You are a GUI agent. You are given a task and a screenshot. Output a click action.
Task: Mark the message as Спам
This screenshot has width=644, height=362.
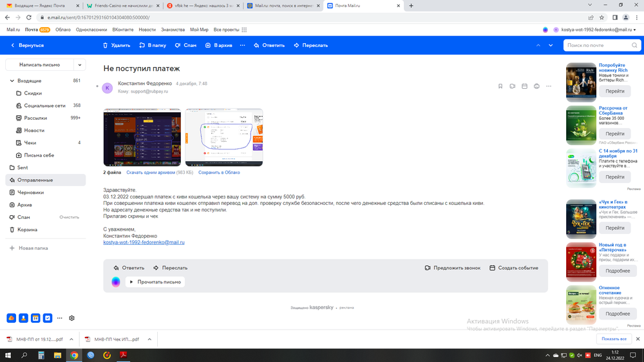(185, 46)
